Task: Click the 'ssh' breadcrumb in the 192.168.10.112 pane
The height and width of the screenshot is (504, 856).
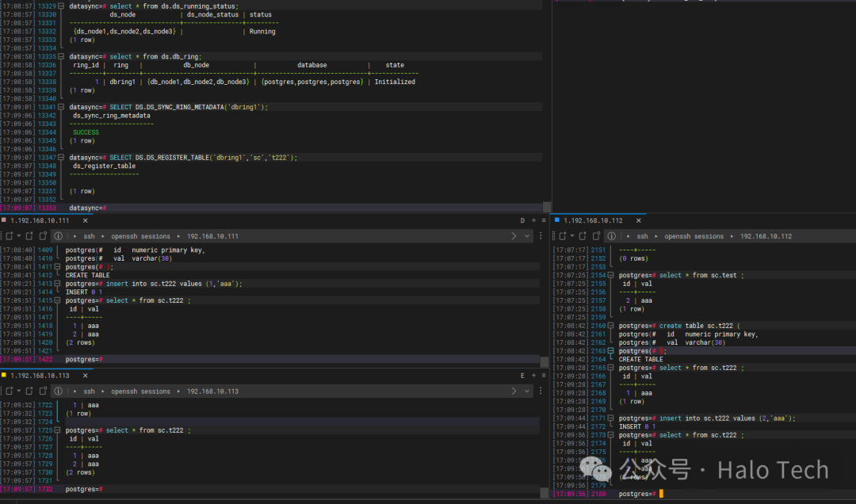Action: point(642,236)
